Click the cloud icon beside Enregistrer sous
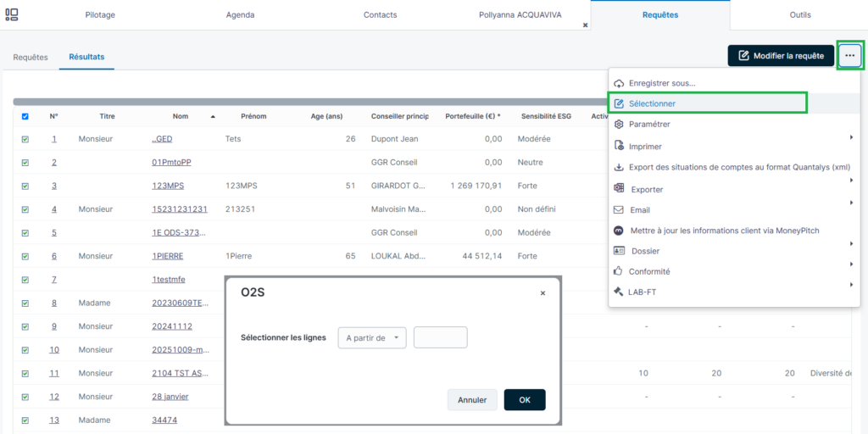The width and height of the screenshot is (868, 434). point(619,83)
